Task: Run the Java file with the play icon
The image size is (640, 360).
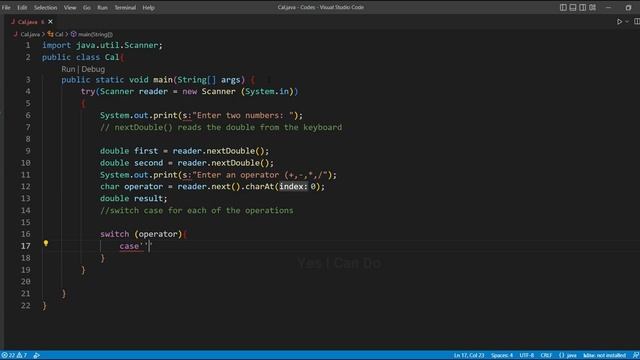Action: click(x=619, y=22)
